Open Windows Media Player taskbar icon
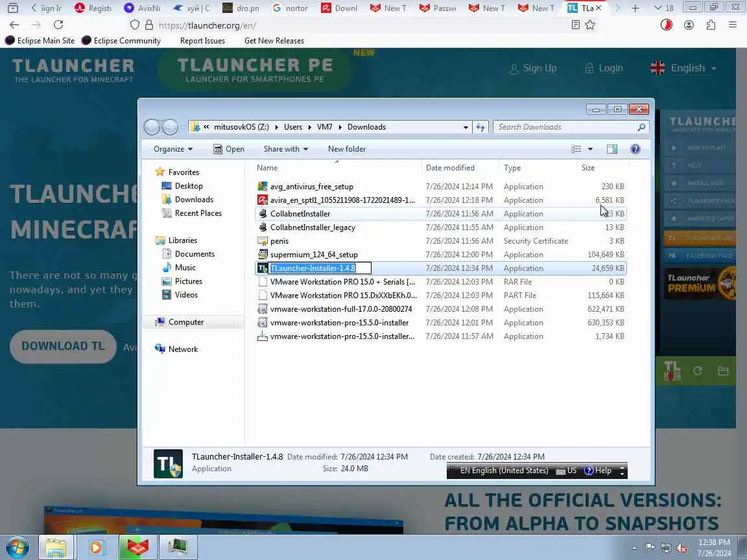 pos(96,547)
